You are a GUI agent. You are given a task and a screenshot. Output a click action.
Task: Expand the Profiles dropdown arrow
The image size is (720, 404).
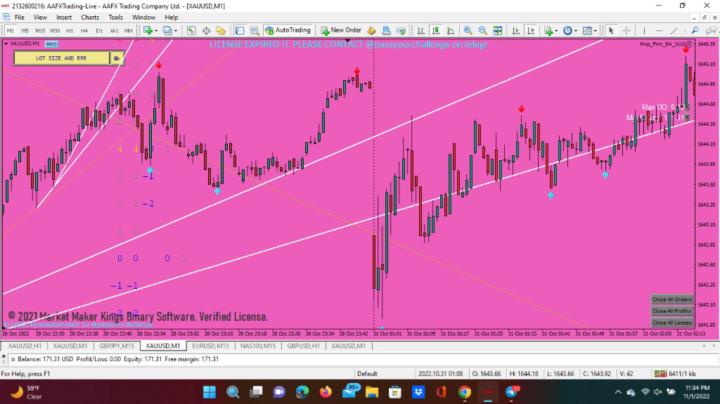(x=176, y=31)
